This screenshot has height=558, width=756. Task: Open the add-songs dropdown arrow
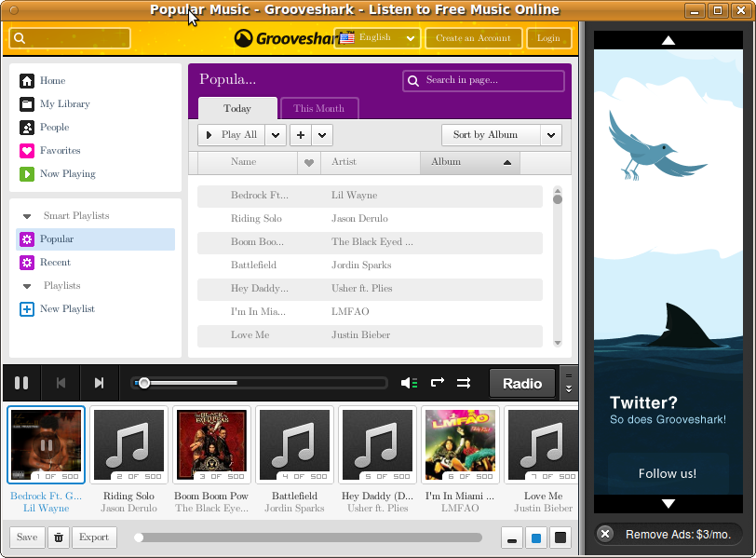[322, 135]
